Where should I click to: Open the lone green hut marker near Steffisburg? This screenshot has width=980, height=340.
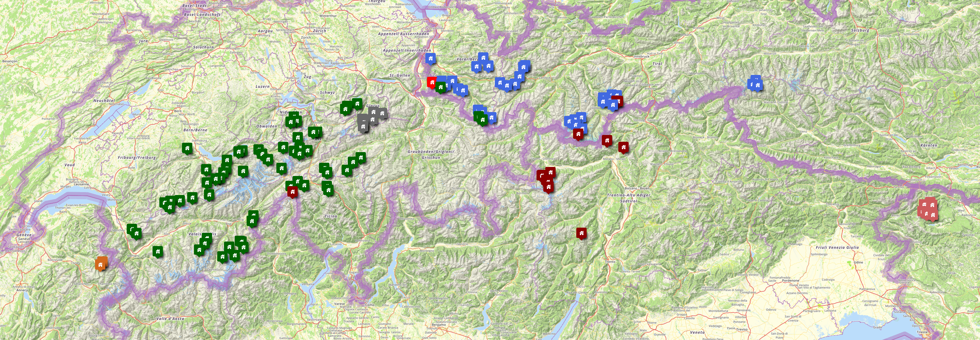[x=187, y=148]
